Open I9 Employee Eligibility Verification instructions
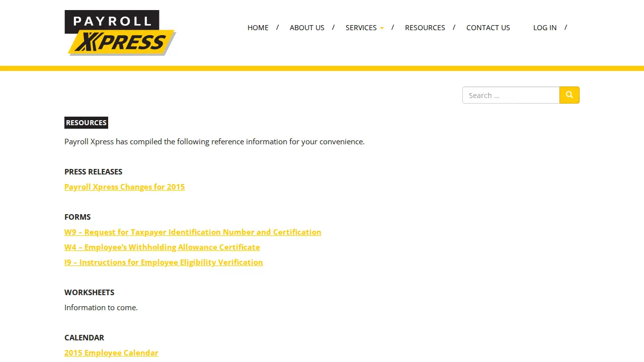The width and height of the screenshot is (644, 362). 164,262
